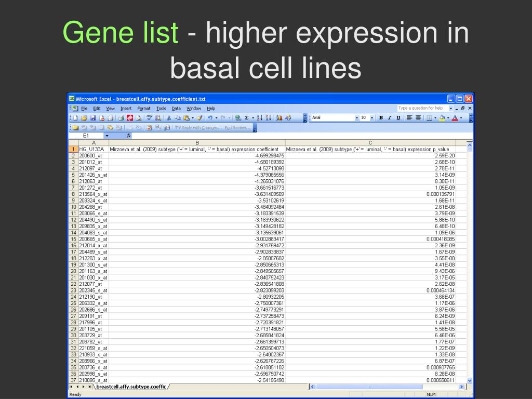This screenshot has height=399, width=532.
Task: Click the vertical scrollbar down arrow
Action: [x=470, y=381]
